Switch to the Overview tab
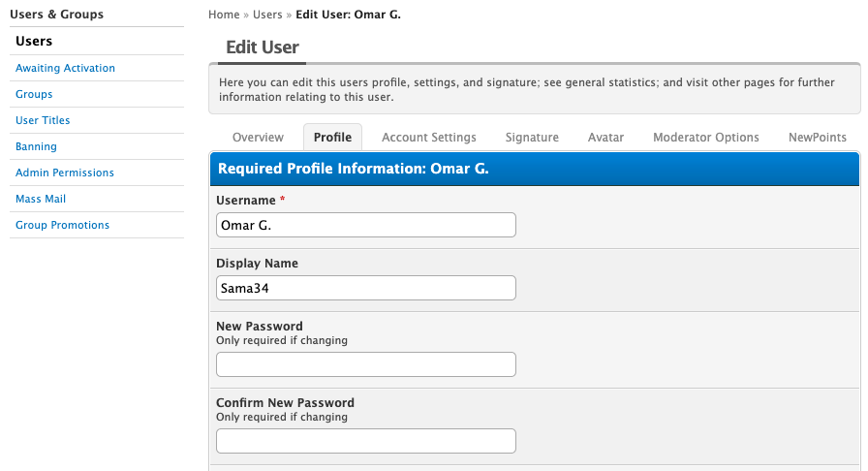 (x=258, y=138)
